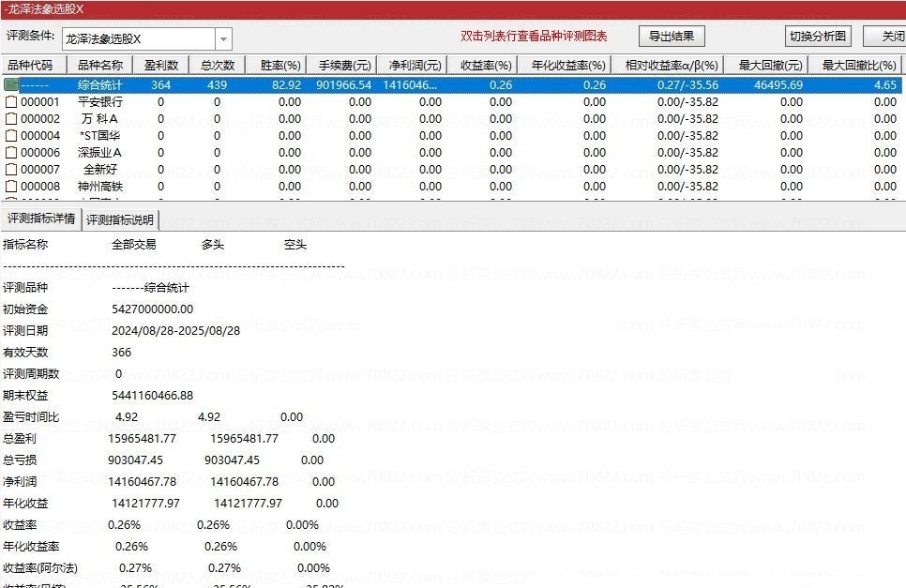Sort by 胜率(%) column header

276,66
